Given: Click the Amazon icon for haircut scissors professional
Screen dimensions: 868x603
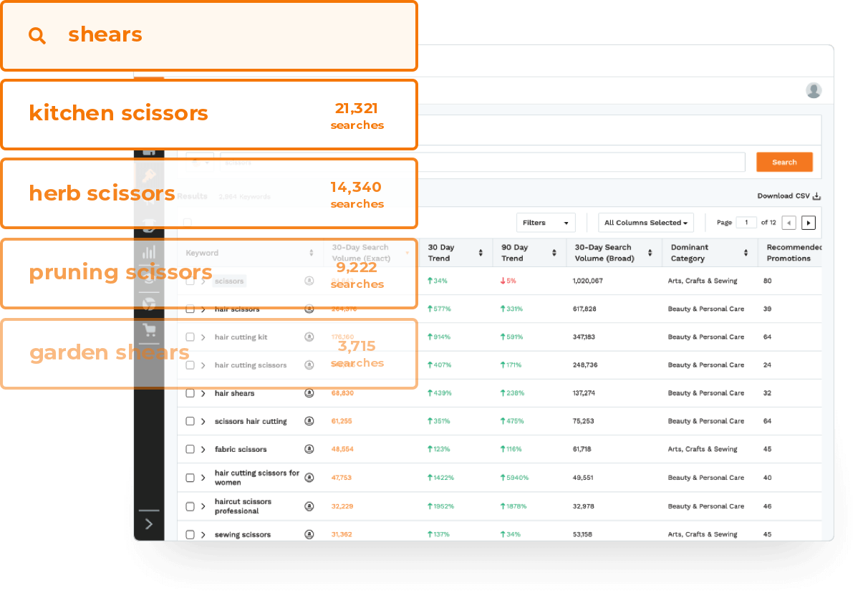Looking at the screenshot, I should pos(309,506).
